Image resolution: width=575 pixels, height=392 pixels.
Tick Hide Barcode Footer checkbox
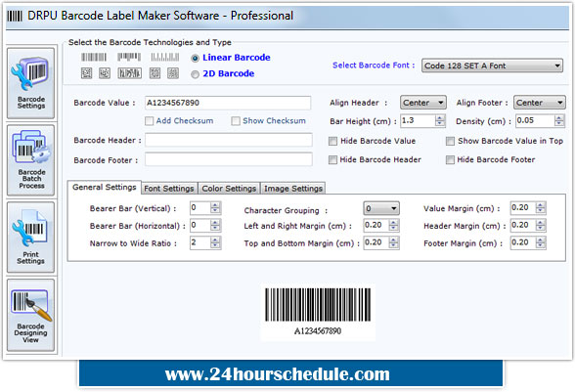coord(450,160)
